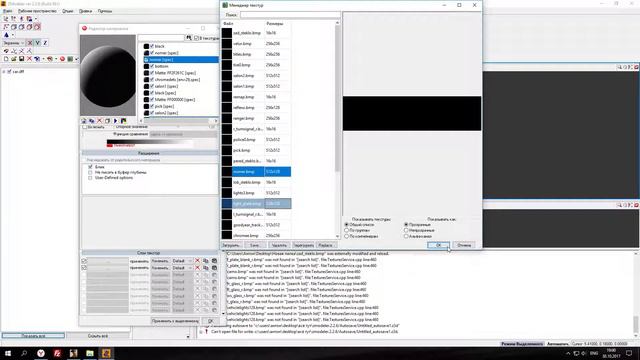Image resolution: width=640 pixels, height=360 pixels.
Task: Remove first texture layer with its red X
Action: pos(198,261)
